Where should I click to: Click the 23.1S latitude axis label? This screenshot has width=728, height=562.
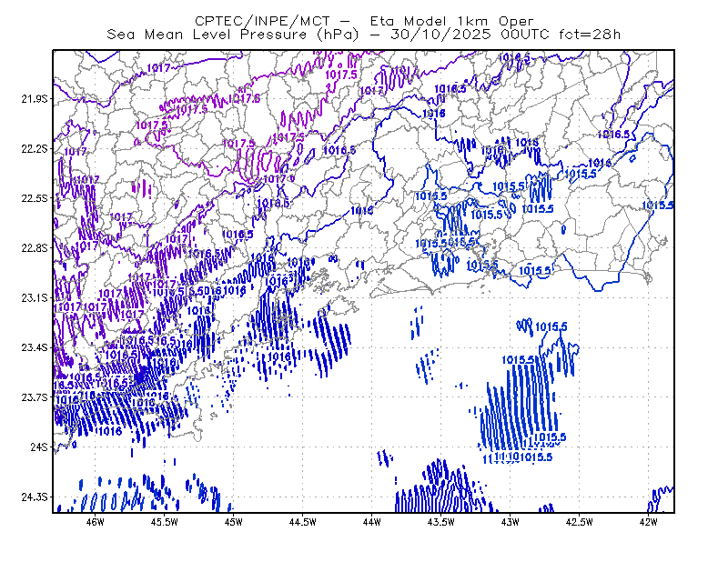click(34, 297)
